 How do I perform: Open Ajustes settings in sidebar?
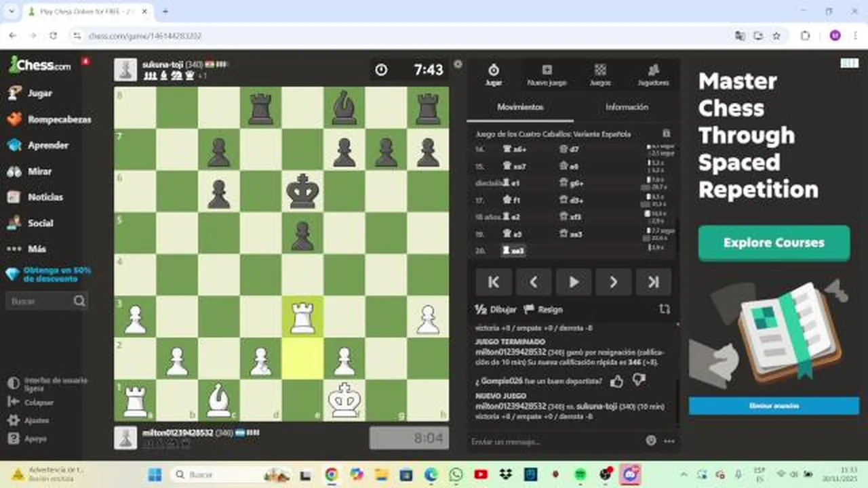27,420
